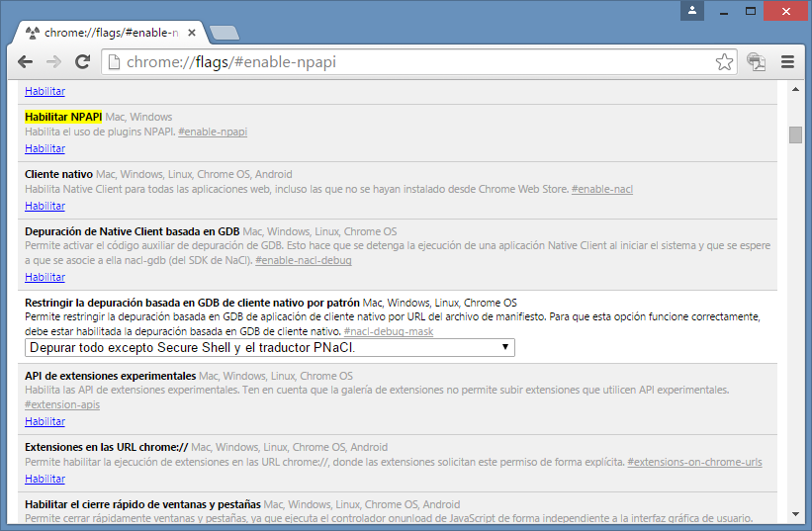The image size is (812, 531).
Task: Click Habilitar for experimental extension APIs
Action: coord(45,421)
